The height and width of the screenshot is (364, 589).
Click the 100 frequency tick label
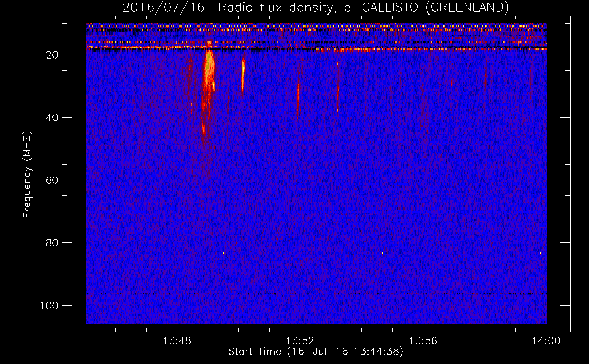pyautogui.click(x=49, y=305)
